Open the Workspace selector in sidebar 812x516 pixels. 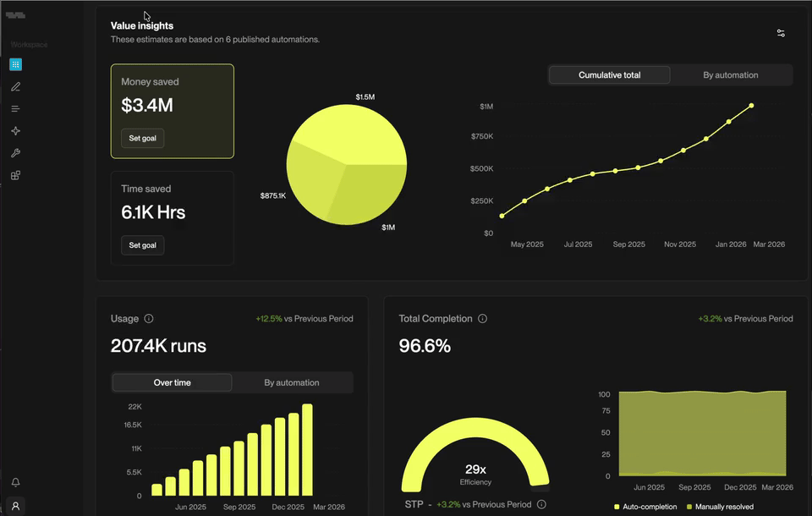pos(28,44)
